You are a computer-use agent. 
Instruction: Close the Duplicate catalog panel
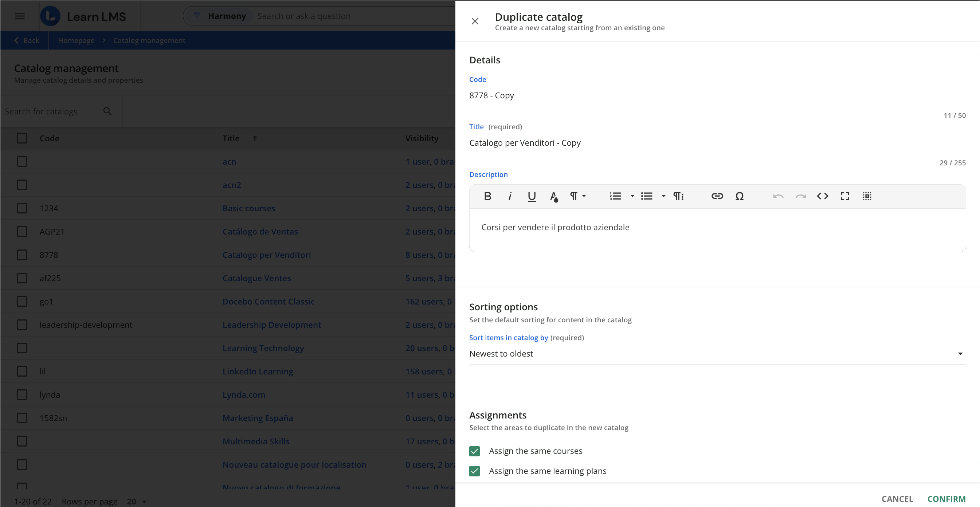pyautogui.click(x=475, y=21)
